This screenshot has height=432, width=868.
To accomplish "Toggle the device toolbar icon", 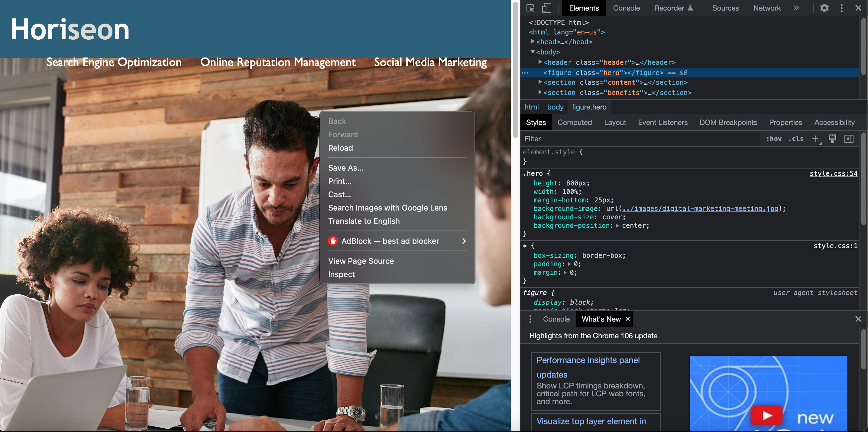I will (546, 8).
